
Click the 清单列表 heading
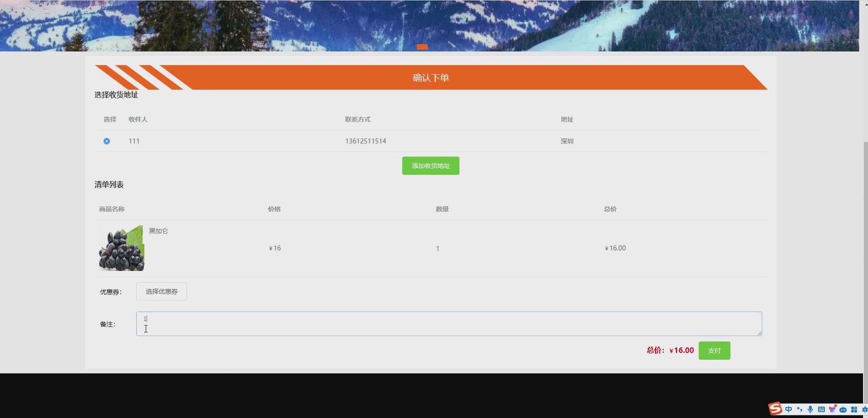point(109,185)
